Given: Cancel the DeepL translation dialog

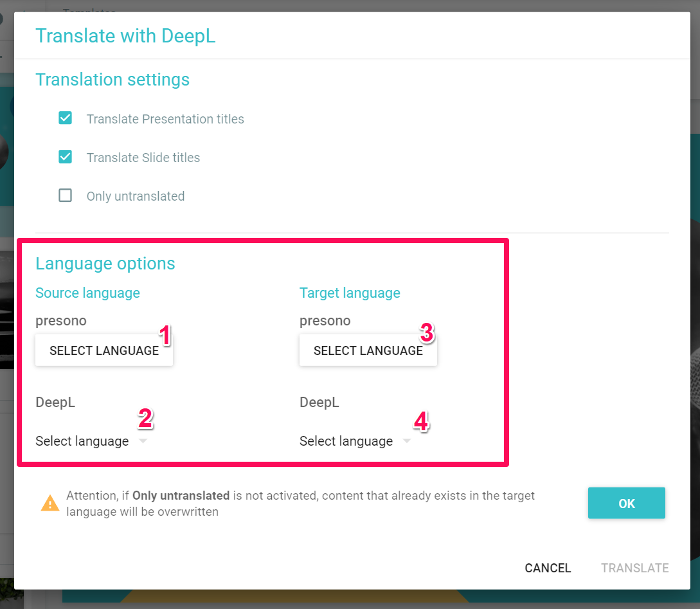Looking at the screenshot, I should click(x=548, y=568).
